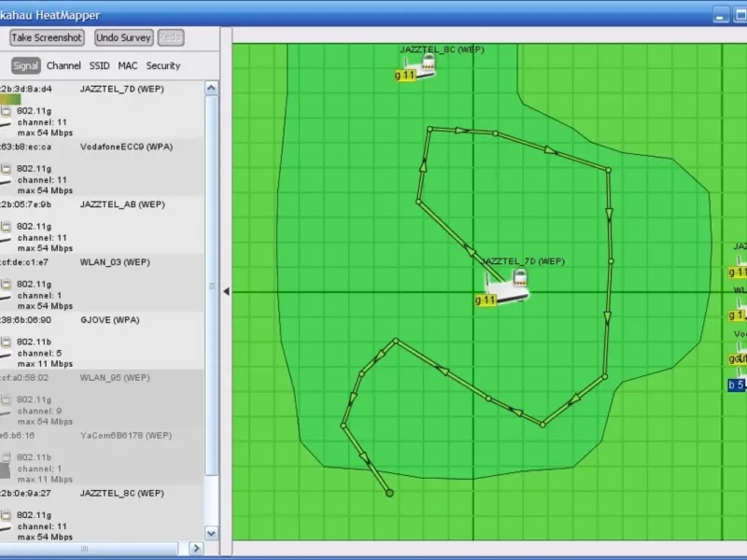Select JAZZTEL_8C (WEP) in the list

point(122,493)
